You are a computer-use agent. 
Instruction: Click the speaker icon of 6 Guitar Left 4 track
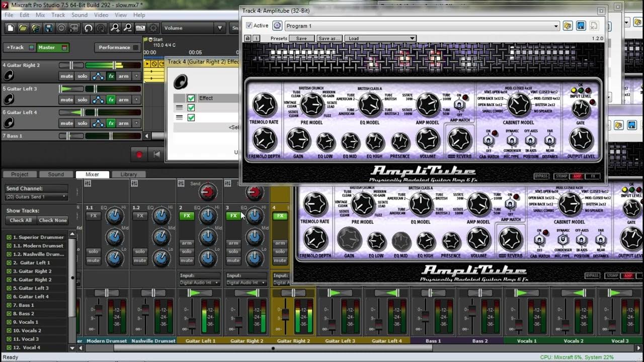pyautogui.click(x=9, y=123)
